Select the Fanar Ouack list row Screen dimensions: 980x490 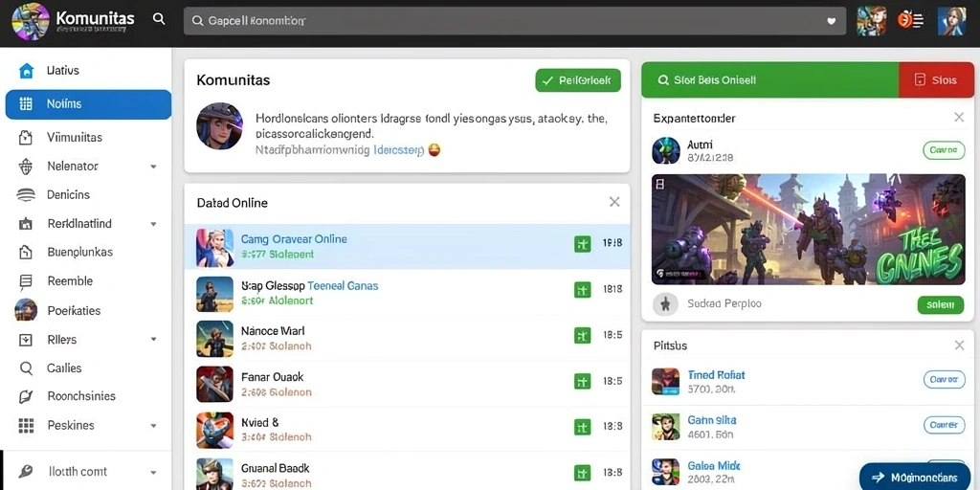407,384
